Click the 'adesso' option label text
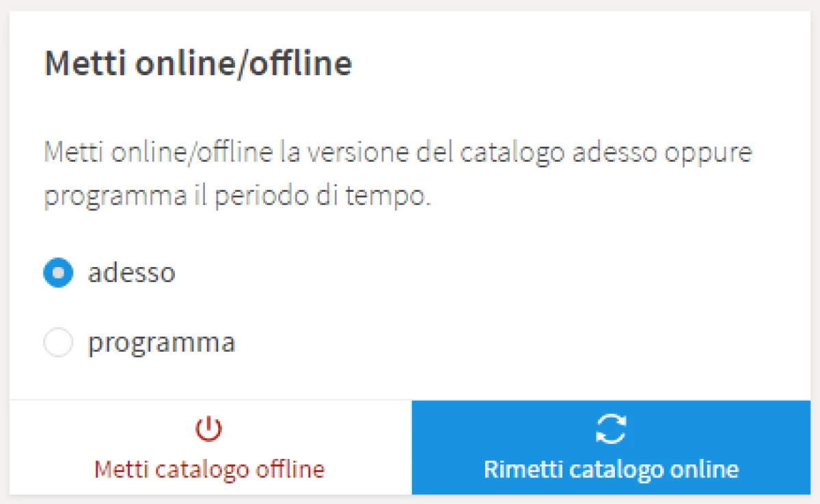This screenshot has width=820, height=504. coord(131,272)
